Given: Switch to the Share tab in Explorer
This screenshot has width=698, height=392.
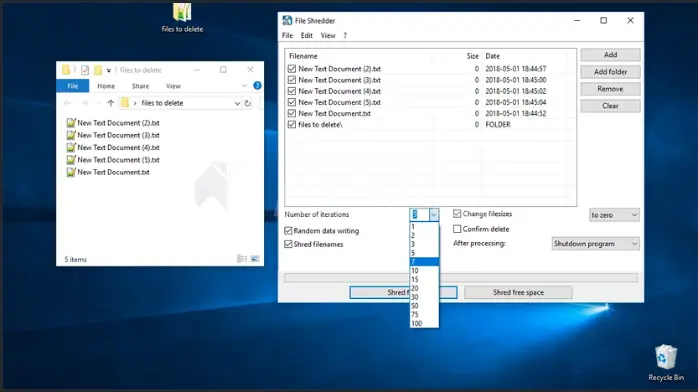Looking at the screenshot, I should click(x=140, y=86).
